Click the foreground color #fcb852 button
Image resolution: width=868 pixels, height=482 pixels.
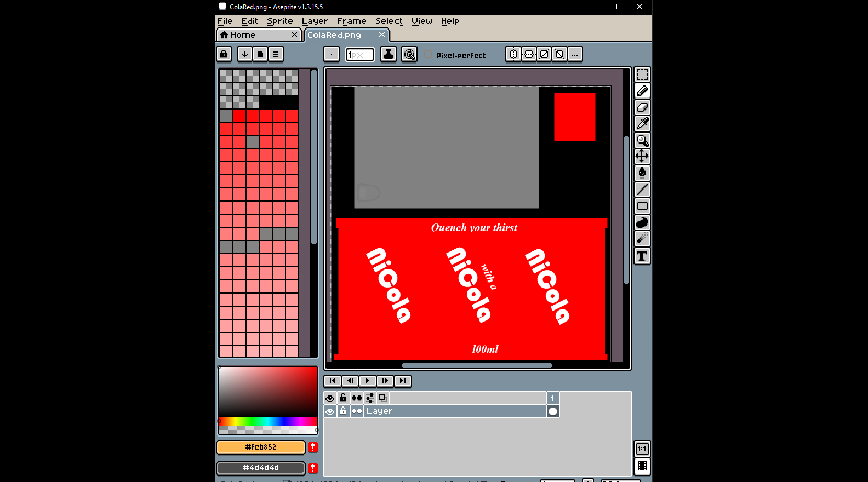[x=261, y=447]
